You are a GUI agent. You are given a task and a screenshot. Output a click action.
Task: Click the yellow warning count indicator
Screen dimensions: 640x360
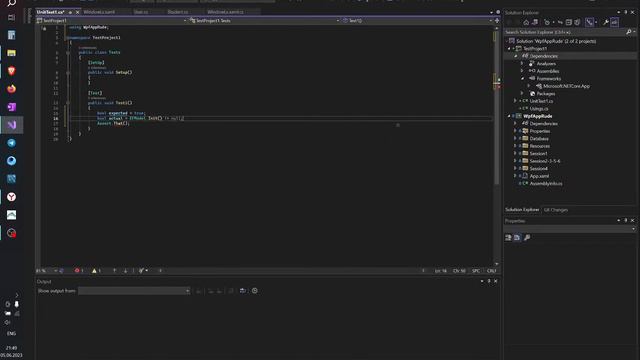(x=96, y=271)
